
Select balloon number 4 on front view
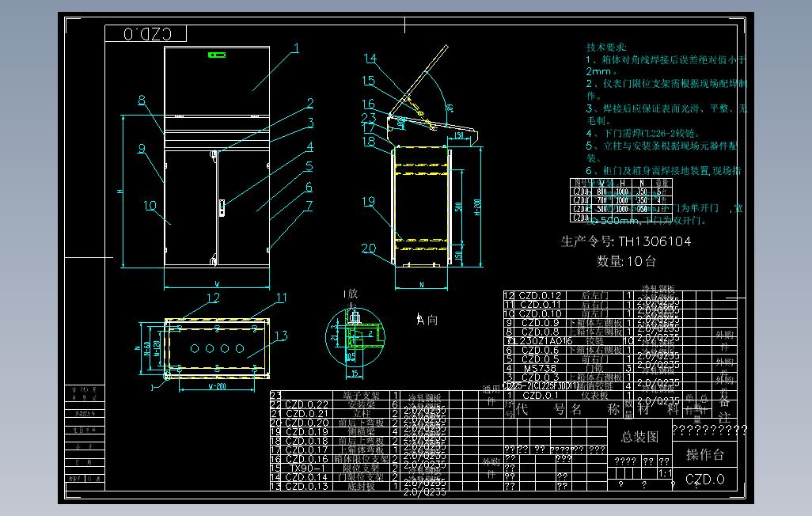[309, 146]
